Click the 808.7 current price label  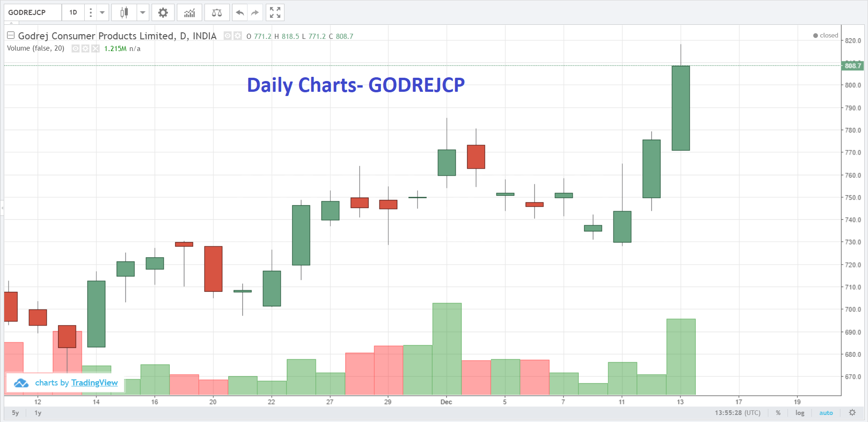tap(853, 66)
